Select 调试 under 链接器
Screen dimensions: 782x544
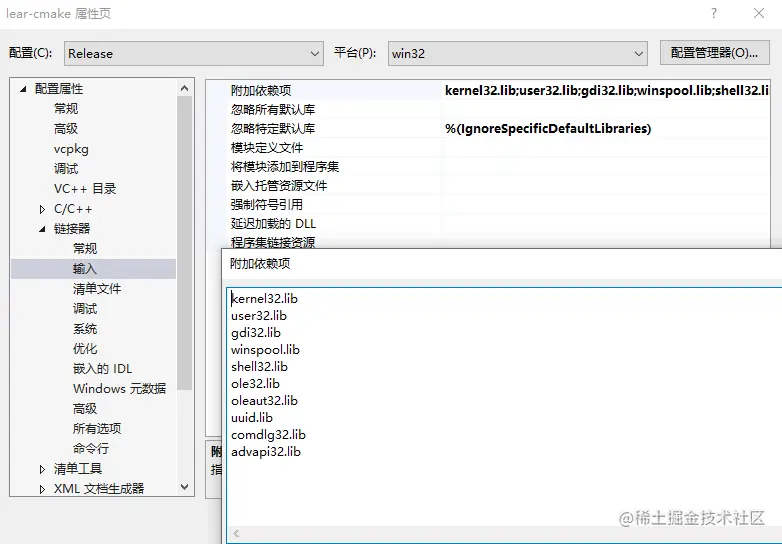pyautogui.click(x=85, y=309)
